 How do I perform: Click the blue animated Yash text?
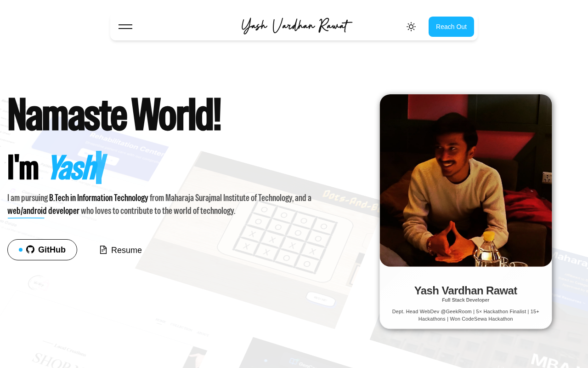73,168
